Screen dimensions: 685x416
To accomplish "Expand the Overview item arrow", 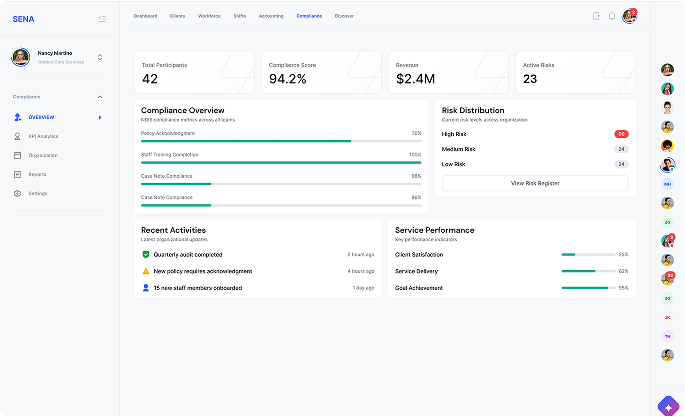I will (99, 118).
